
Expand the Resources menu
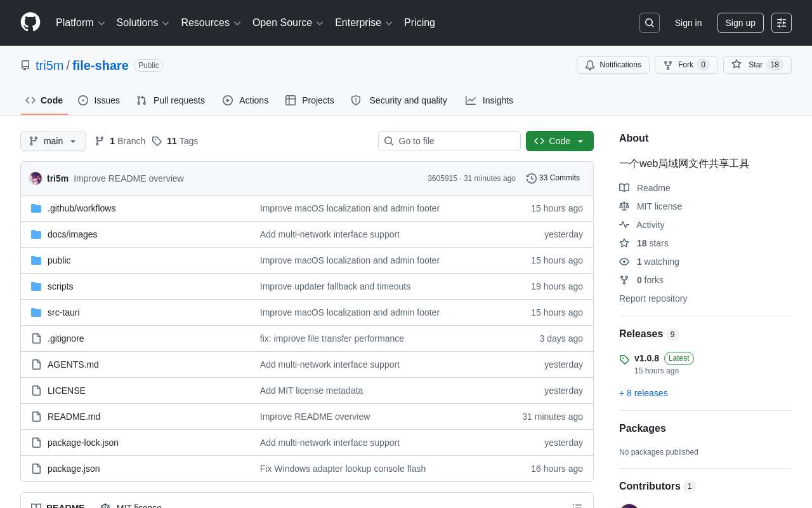coord(211,23)
